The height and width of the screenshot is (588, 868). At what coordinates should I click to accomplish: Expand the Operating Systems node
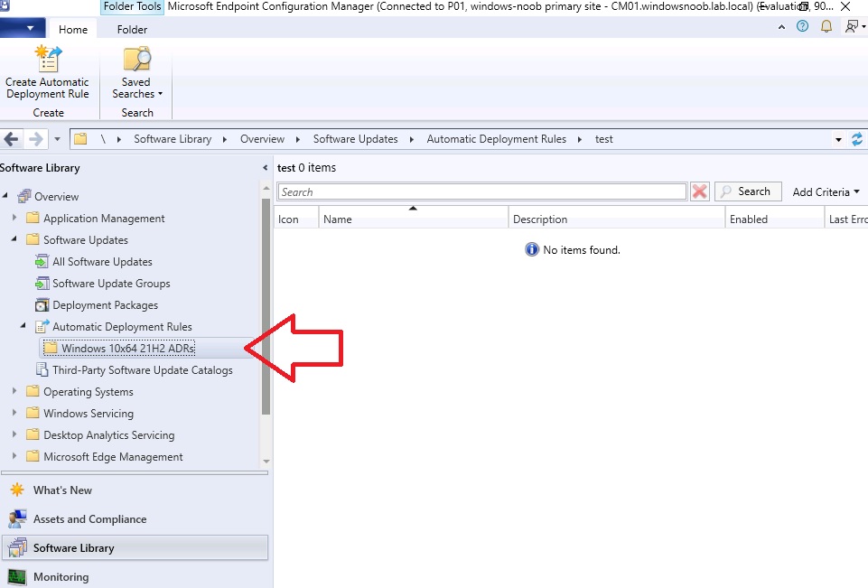pos(14,391)
